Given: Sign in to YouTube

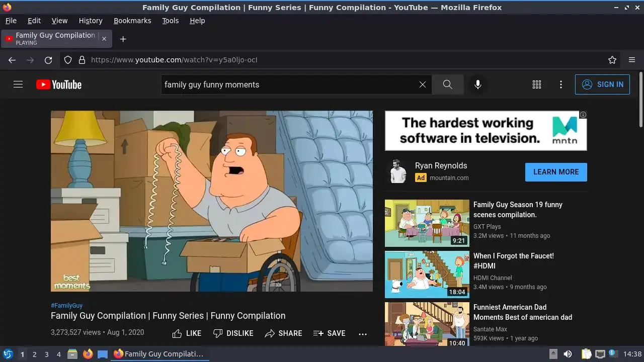Looking at the screenshot, I should [602, 84].
